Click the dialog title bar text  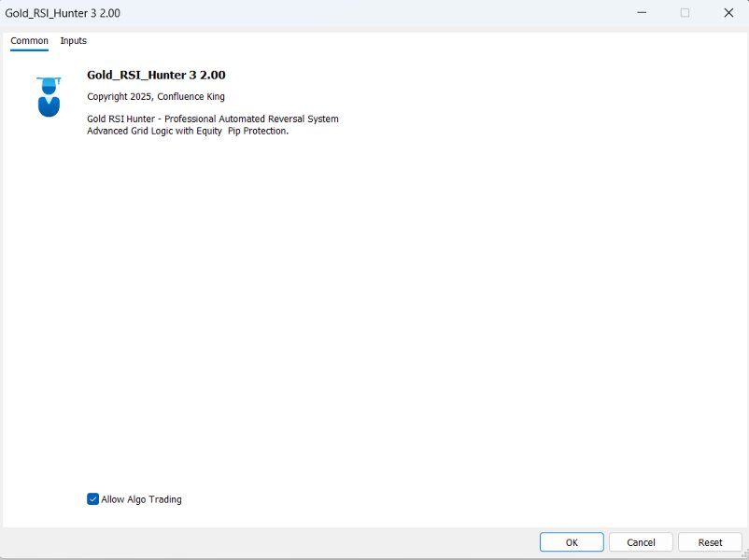[x=63, y=13]
